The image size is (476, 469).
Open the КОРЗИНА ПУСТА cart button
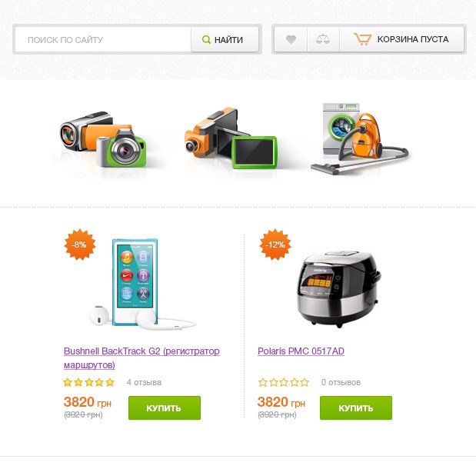point(401,39)
